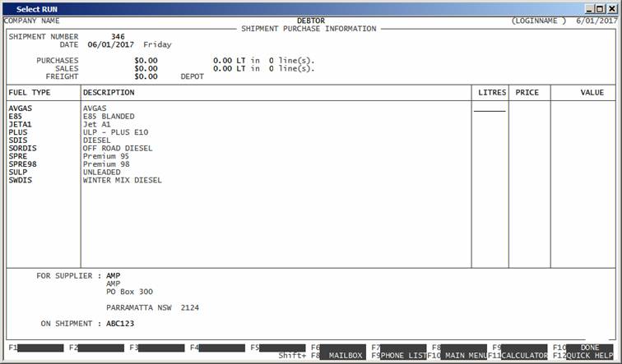
Task: Select the PLUS fuel type
Action: (x=18, y=132)
